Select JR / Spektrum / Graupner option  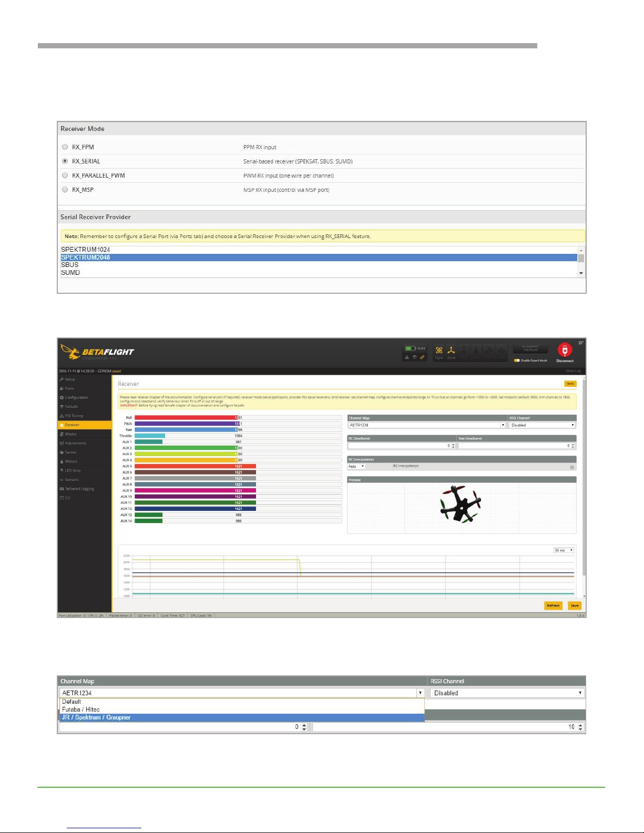pyautogui.click(x=242, y=717)
